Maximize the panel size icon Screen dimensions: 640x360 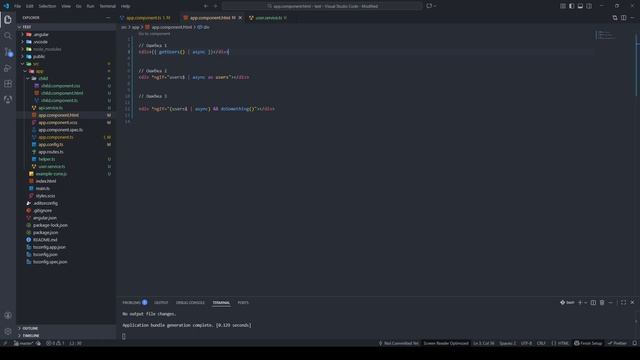[x=623, y=302]
